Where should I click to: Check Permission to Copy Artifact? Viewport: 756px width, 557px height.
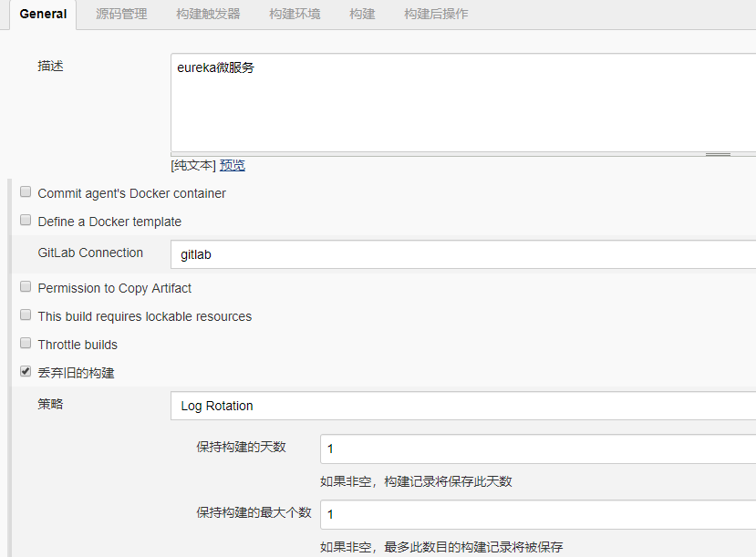point(26,286)
